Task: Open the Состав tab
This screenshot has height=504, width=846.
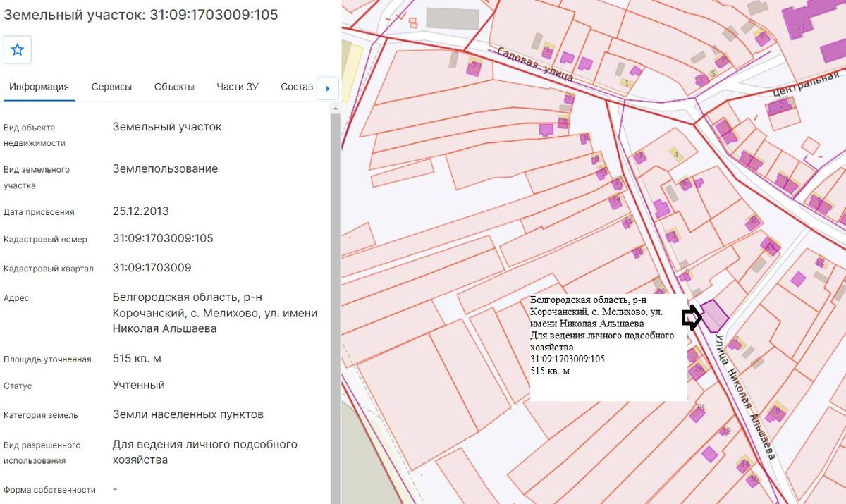Action: click(297, 87)
